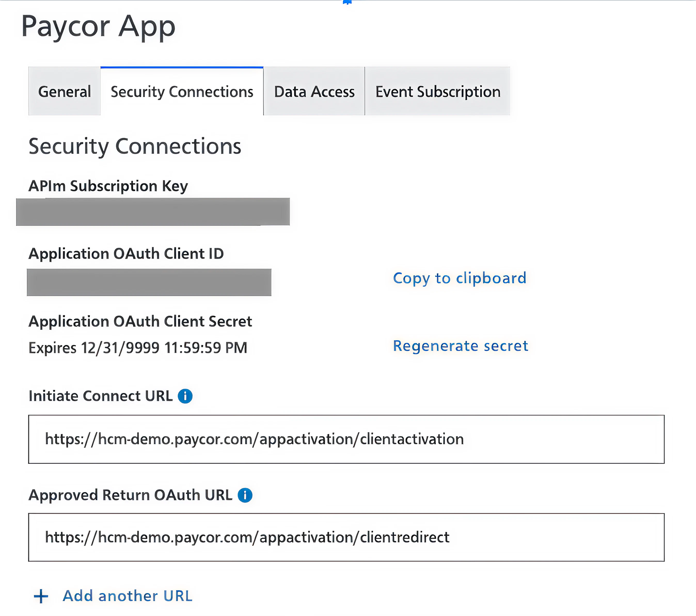The width and height of the screenshot is (696, 616).
Task: Show info for Approved Return OAuth URL
Action: click(245, 495)
